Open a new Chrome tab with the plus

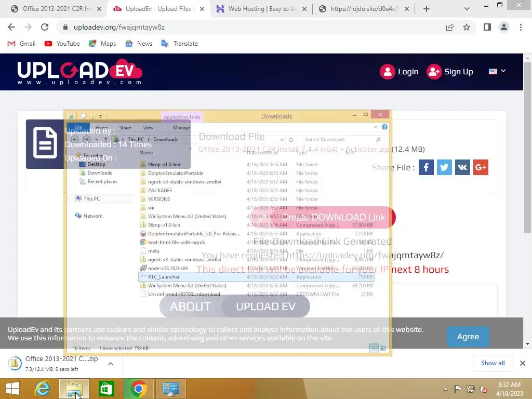coord(427,9)
